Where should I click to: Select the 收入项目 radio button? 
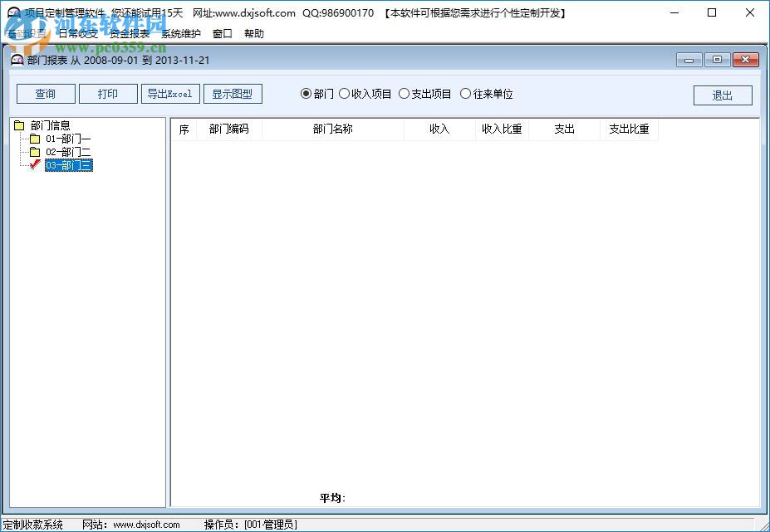coord(344,94)
